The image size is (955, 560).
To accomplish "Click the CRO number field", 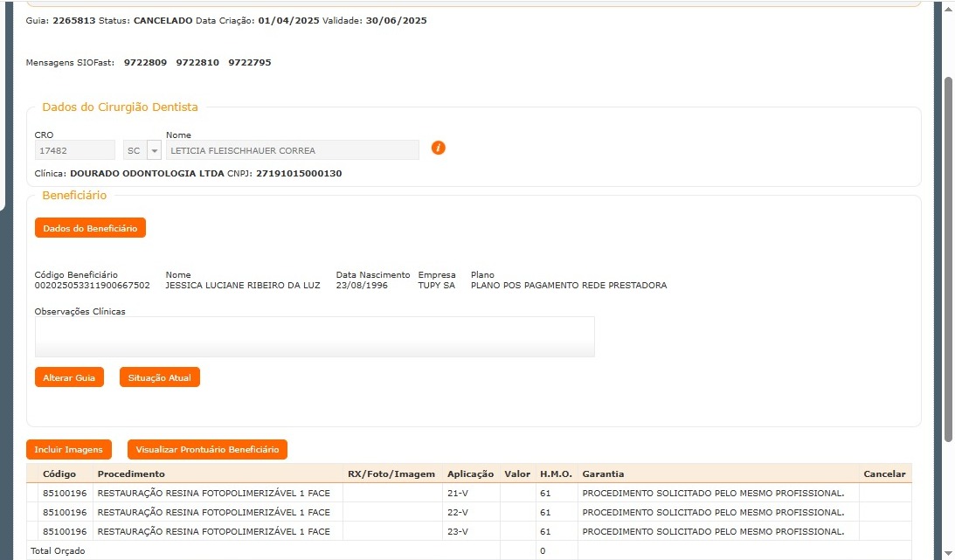I will [74, 150].
